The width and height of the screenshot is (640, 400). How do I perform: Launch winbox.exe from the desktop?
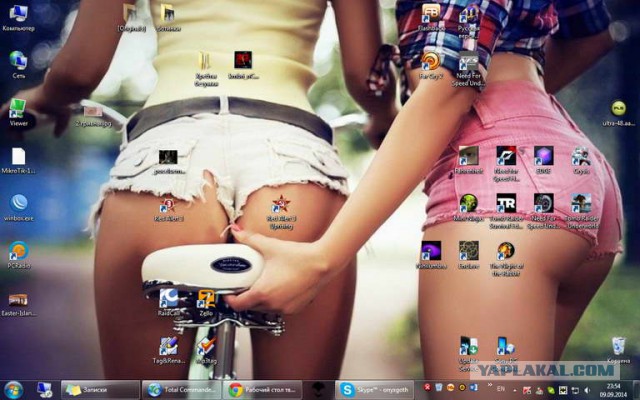[18, 208]
